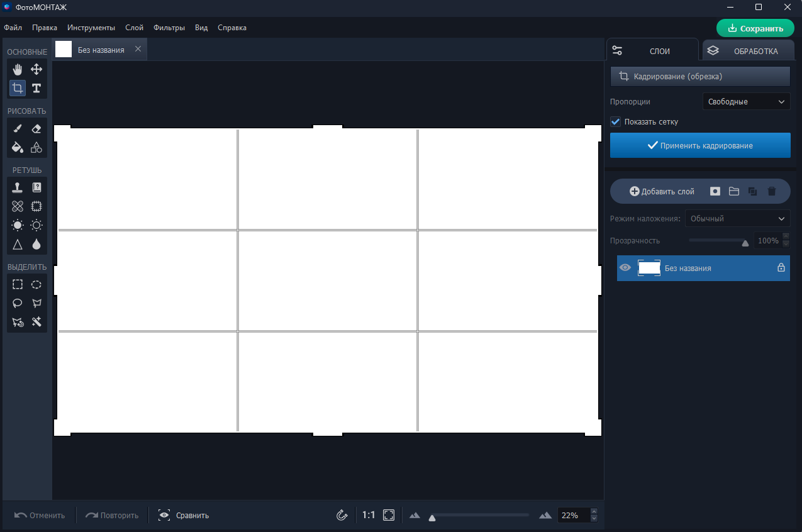This screenshot has width=802, height=532.
Task: Click the 22% zoom value field
Action: (573, 515)
